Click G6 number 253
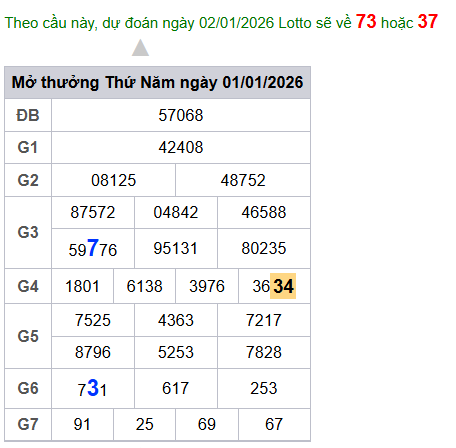Viewport: 456px width, 448px height. click(x=264, y=388)
